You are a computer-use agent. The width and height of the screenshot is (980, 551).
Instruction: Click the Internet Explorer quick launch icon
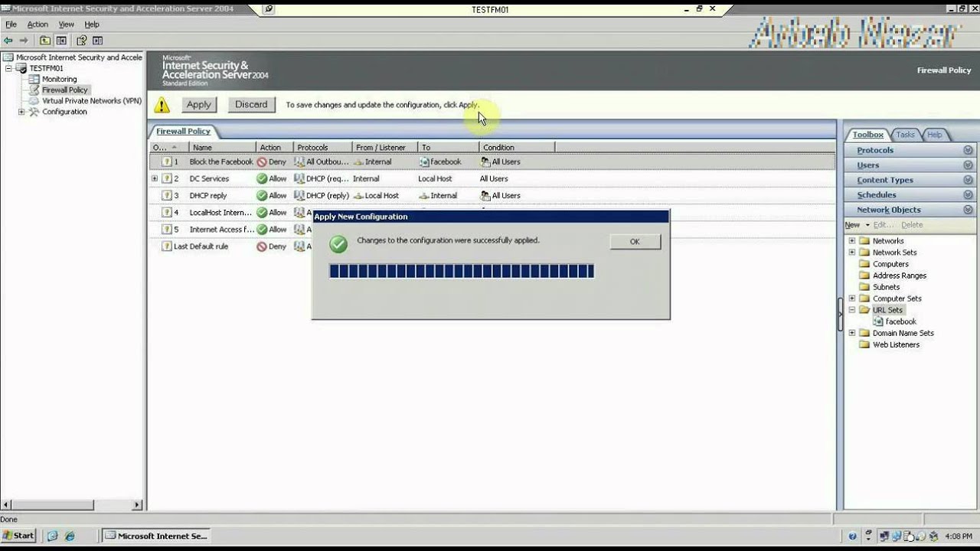70,536
